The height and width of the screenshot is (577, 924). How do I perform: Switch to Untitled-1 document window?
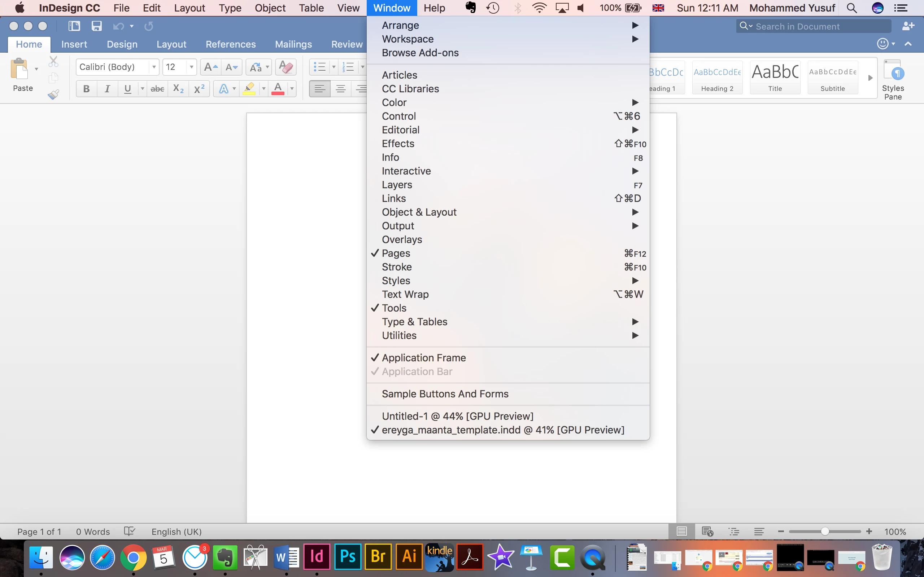tap(457, 416)
